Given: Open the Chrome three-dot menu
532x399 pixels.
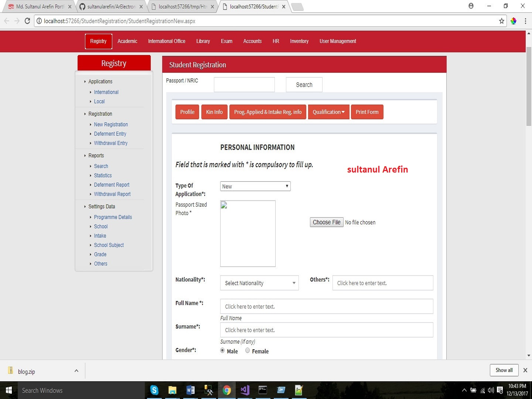Looking at the screenshot, I should [525, 21].
